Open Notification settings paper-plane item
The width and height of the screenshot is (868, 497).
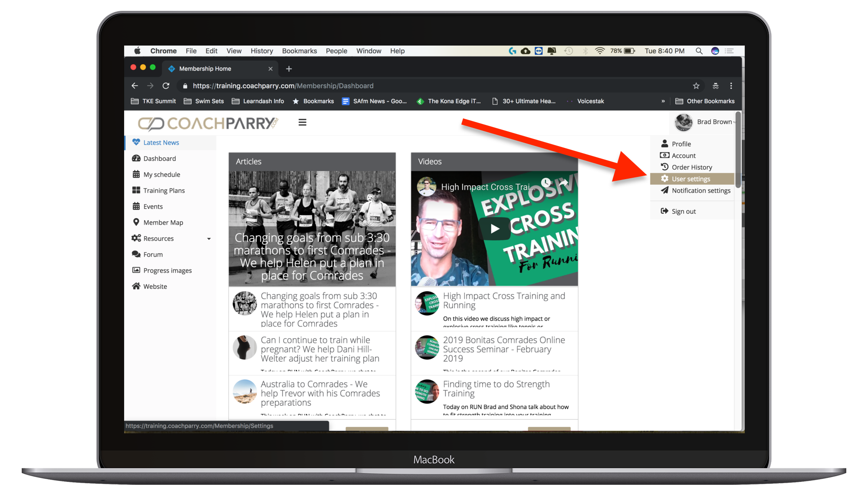[x=700, y=191]
